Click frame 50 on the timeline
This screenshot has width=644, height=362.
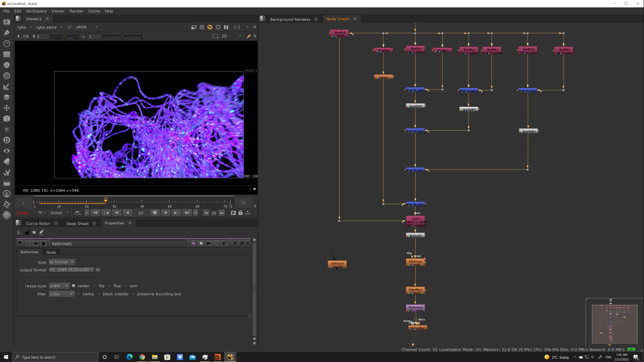(170, 201)
